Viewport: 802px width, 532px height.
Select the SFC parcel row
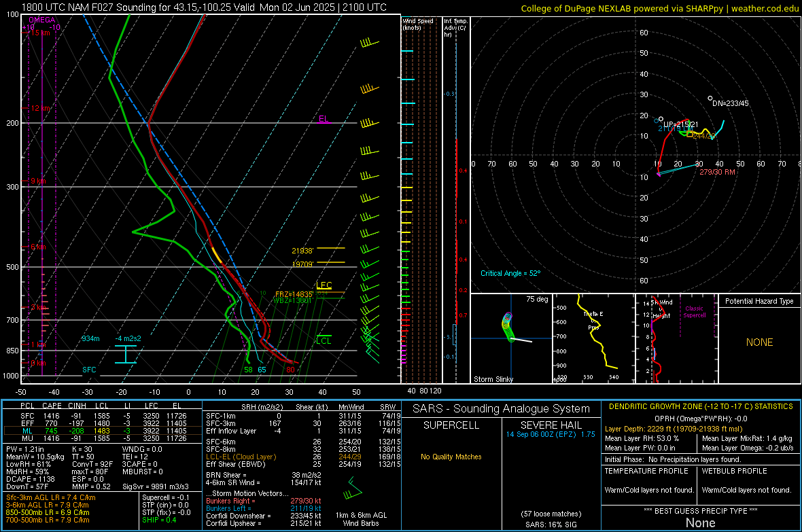[103, 416]
